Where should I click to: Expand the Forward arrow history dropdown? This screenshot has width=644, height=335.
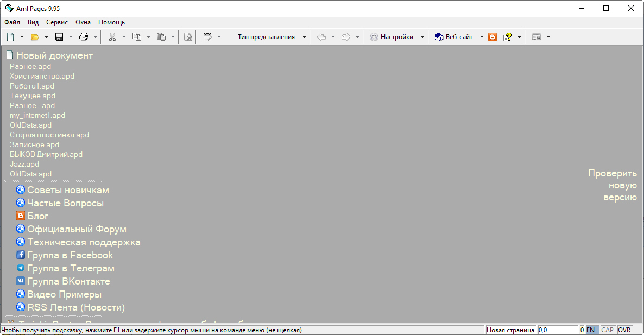(x=357, y=37)
